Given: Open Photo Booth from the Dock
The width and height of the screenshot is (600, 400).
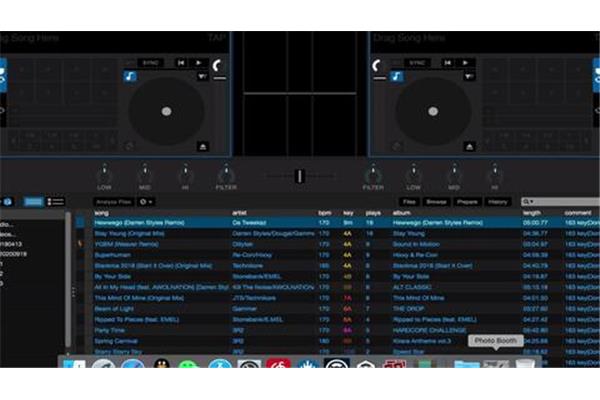Looking at the screenshot, I should point(496,364).
